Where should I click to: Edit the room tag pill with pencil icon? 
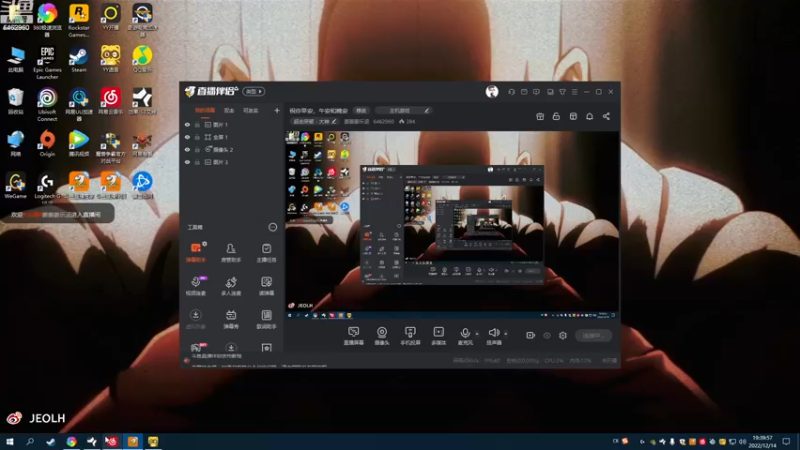[x=314, y=121]
